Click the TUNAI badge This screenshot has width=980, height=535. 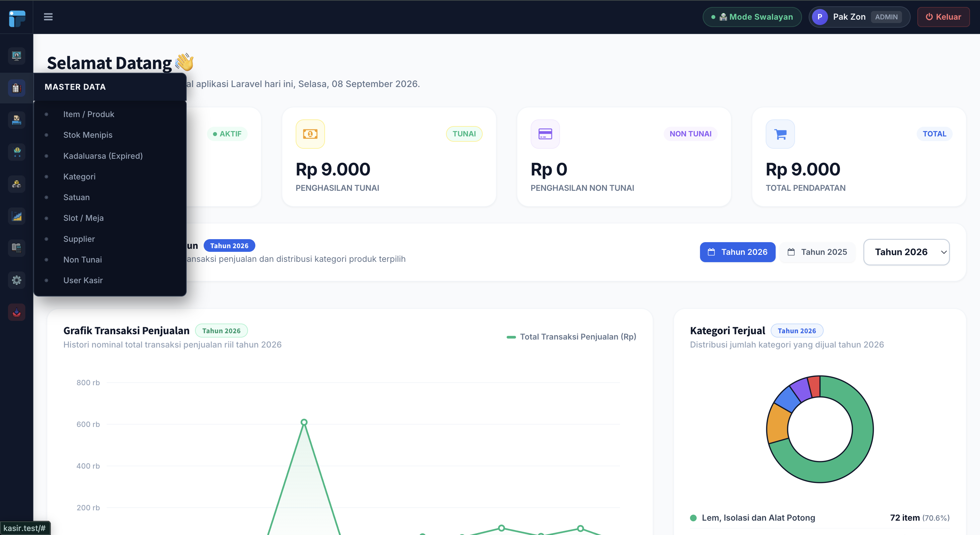(x=464, y=134)
